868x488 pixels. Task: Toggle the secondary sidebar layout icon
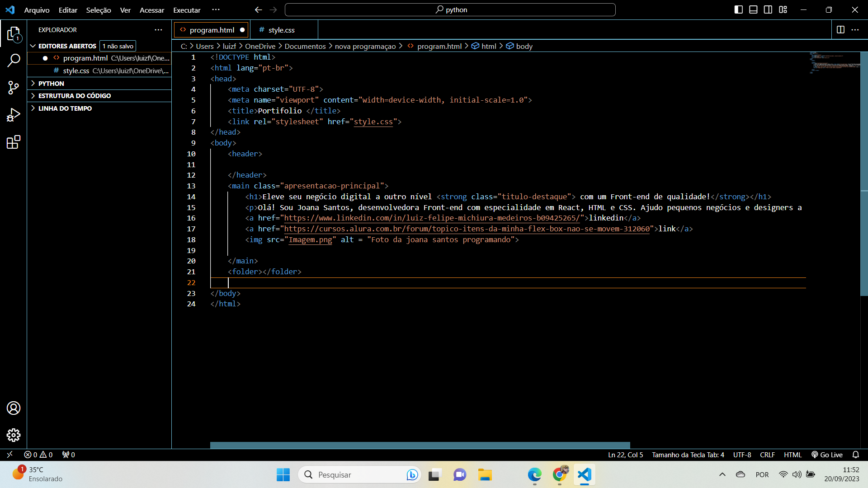pos(768,9)
